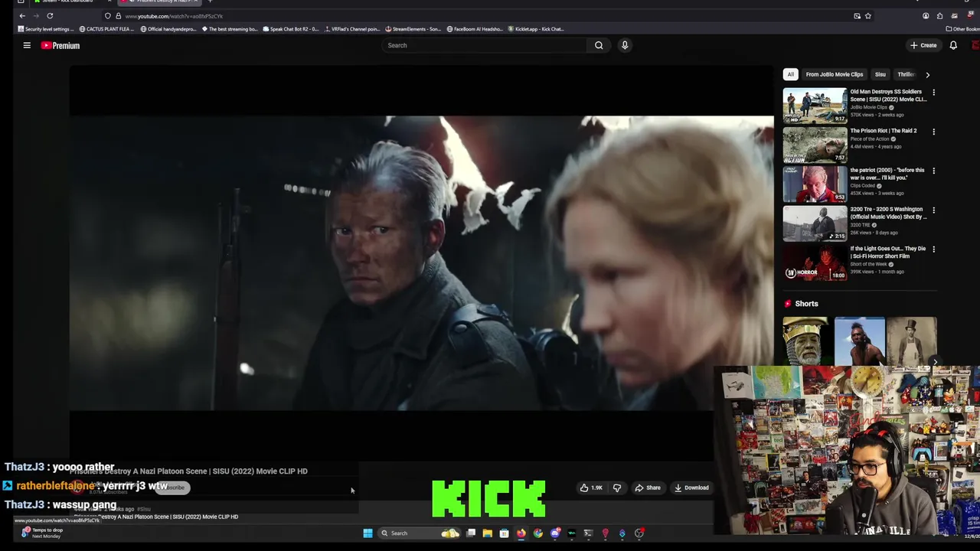980x551 pixels.
Task: Open Windows Start menu
Action: click(x=367, y=533)
